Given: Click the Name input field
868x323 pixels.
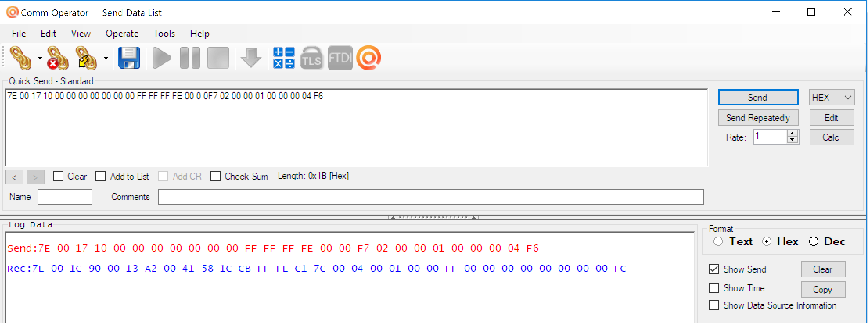Looking at the screenshot, I should [x=65, y=197].
